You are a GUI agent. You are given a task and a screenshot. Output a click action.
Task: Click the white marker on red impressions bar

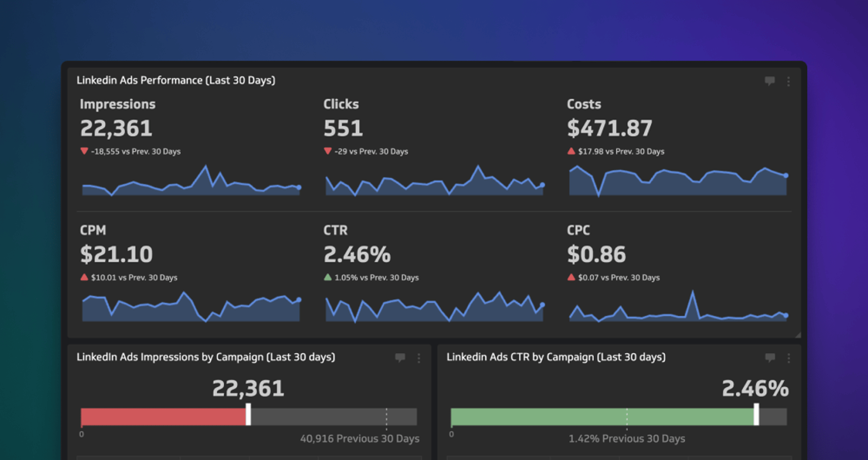pyautogui.click(x=248, y=414)
